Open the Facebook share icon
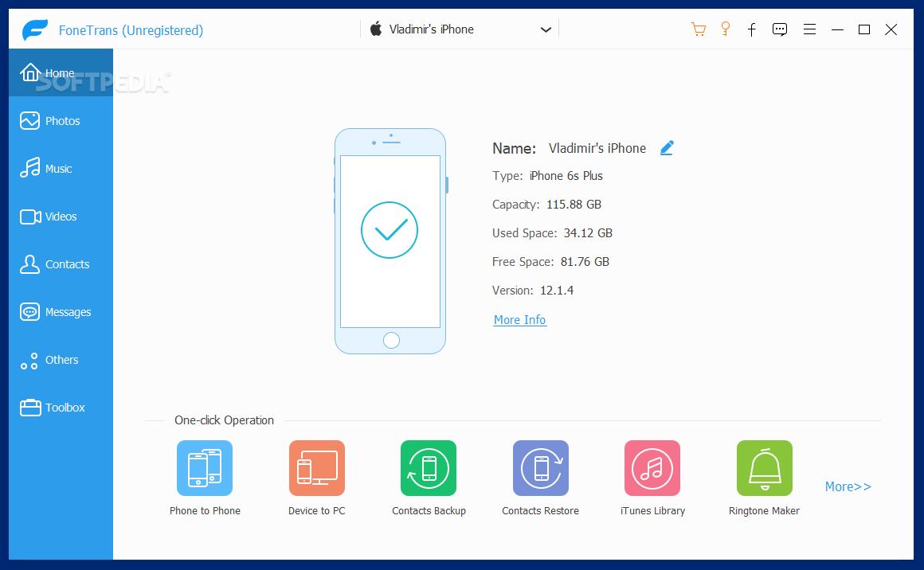The image size is (924, 570). coord(751,29)
